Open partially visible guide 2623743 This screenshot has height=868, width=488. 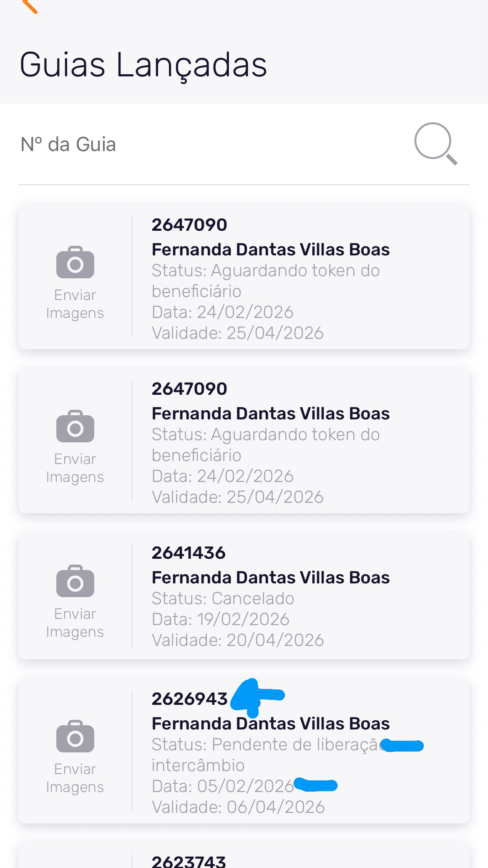189,861
